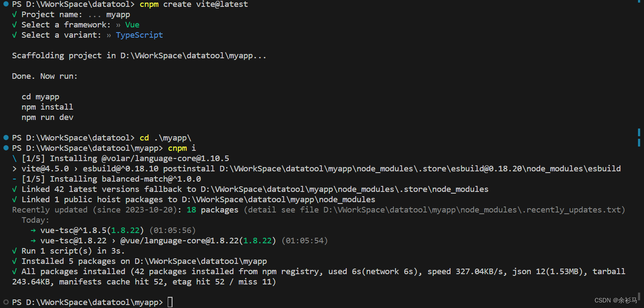Click the checkmark beside Select a variant
Screen dimensions: 644x308
[15, 35]
